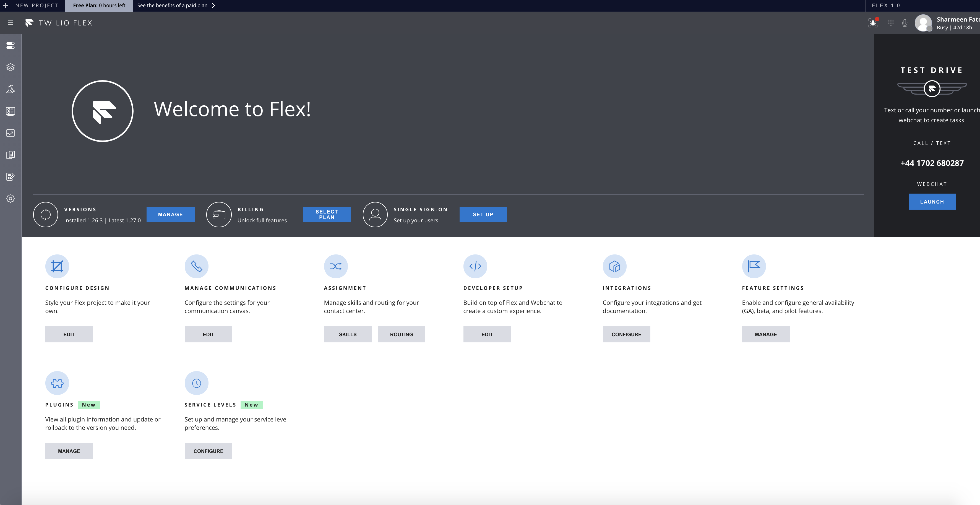Viewport: 980px width, 505px height.
Task: Open the Queue Stats sidebar icon
Action: pos(11,111)
